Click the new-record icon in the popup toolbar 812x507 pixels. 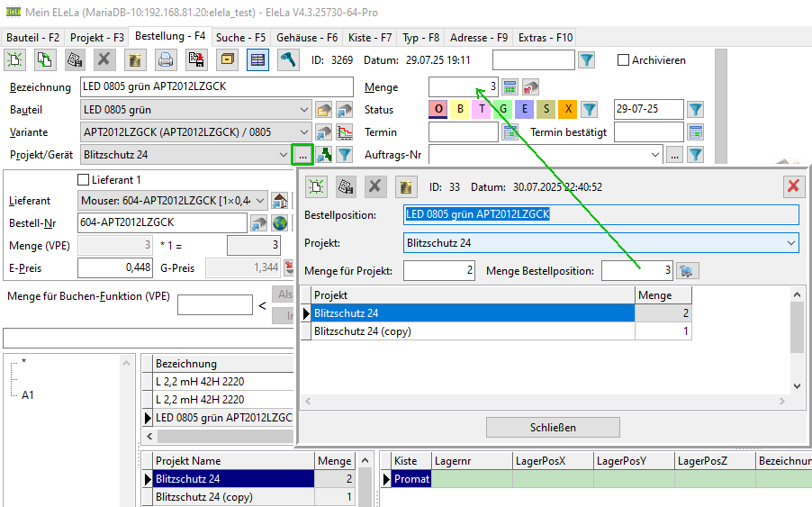coord(317,186)
